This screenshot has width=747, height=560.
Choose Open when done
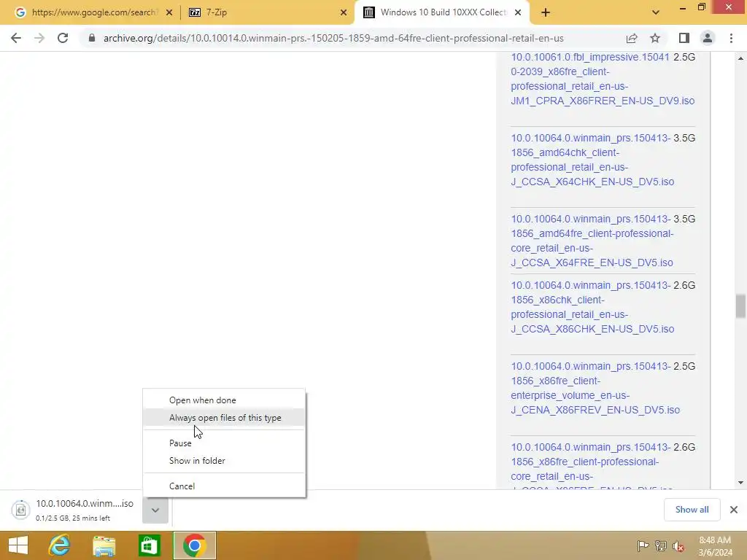pos(224,400)
